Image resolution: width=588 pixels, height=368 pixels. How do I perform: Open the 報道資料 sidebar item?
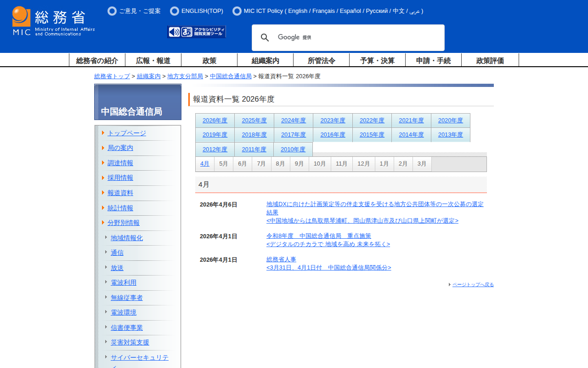pos(120,193)
